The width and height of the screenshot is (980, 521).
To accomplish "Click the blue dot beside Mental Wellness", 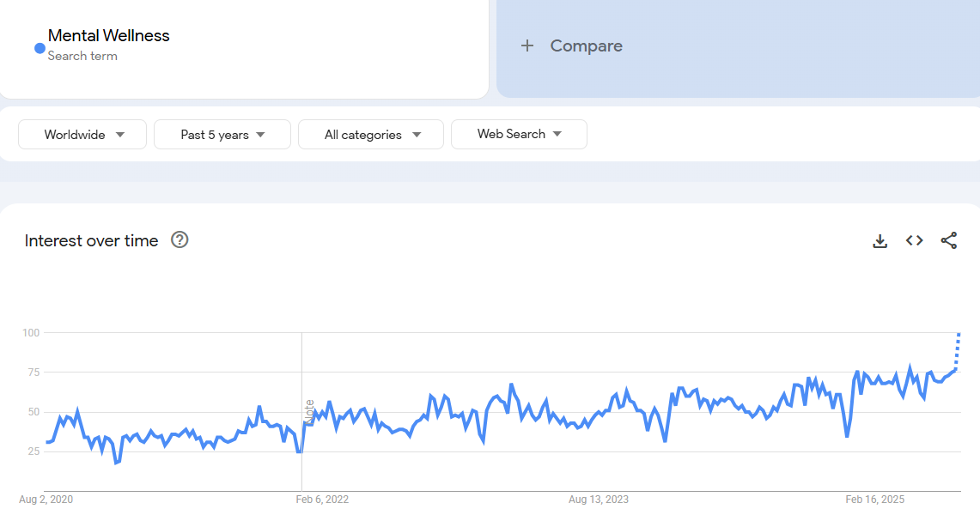I will (x=40, y=49).
